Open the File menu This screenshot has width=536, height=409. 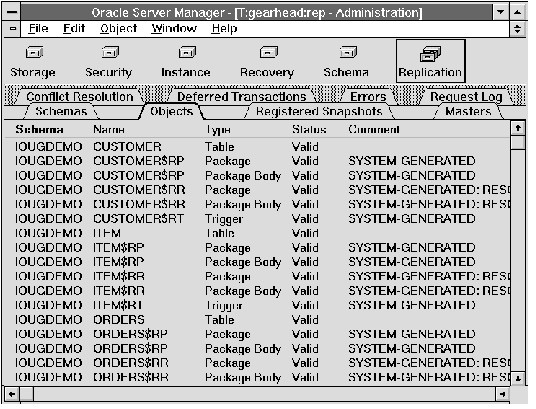pyautogui.click(x=38, y=28)
